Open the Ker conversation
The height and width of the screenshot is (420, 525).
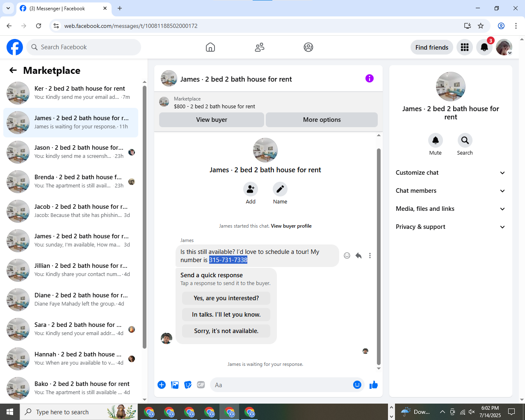click(71, 93)
